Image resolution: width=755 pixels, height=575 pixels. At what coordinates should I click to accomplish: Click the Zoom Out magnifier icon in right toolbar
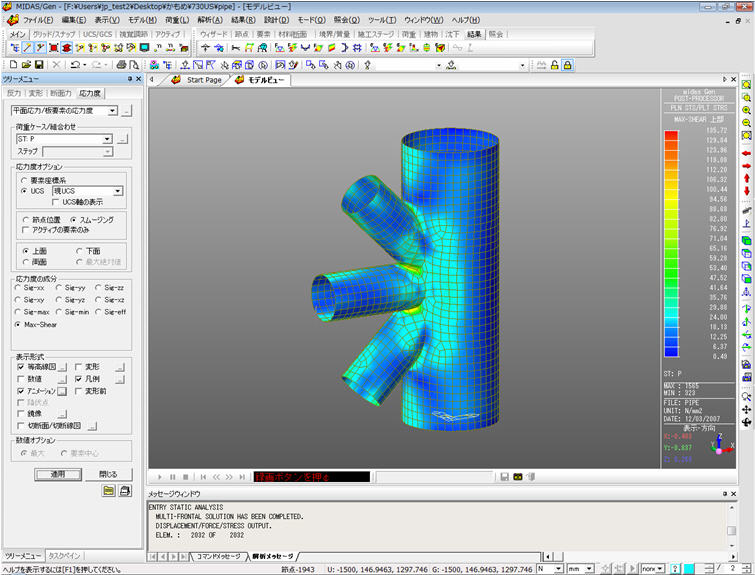[746, 123]
